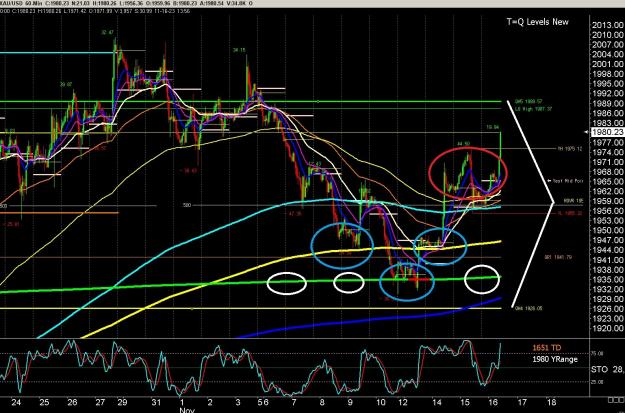Click the '1651 TD' indicator label
This screenshot has height=413, width=625.
[x=546, y=348]
